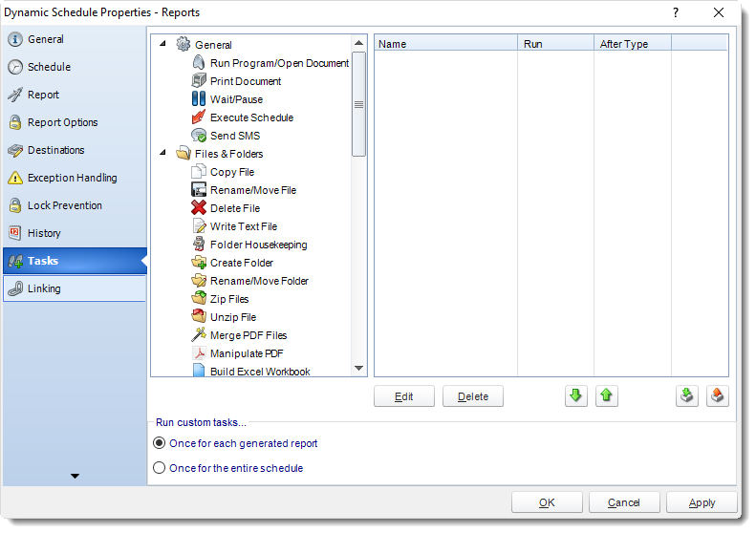756x533 pixels.
Task: Move task up with green up arrow
Action: tap(607, 396)
